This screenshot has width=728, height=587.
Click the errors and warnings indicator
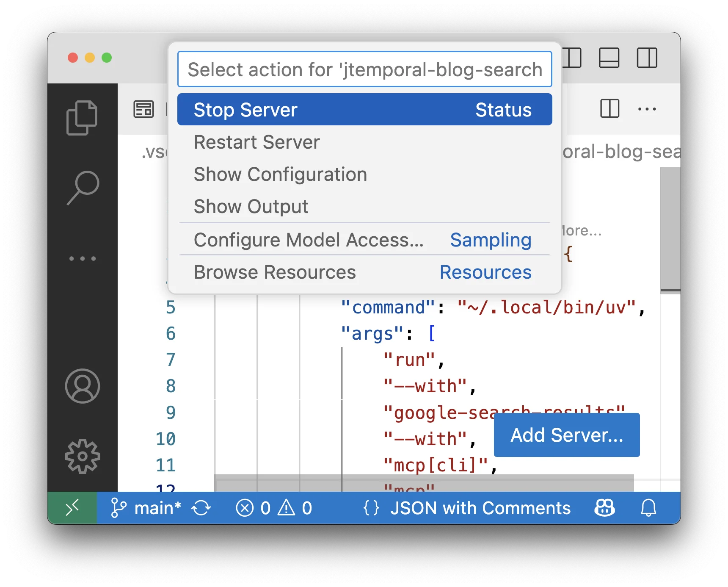274,508
